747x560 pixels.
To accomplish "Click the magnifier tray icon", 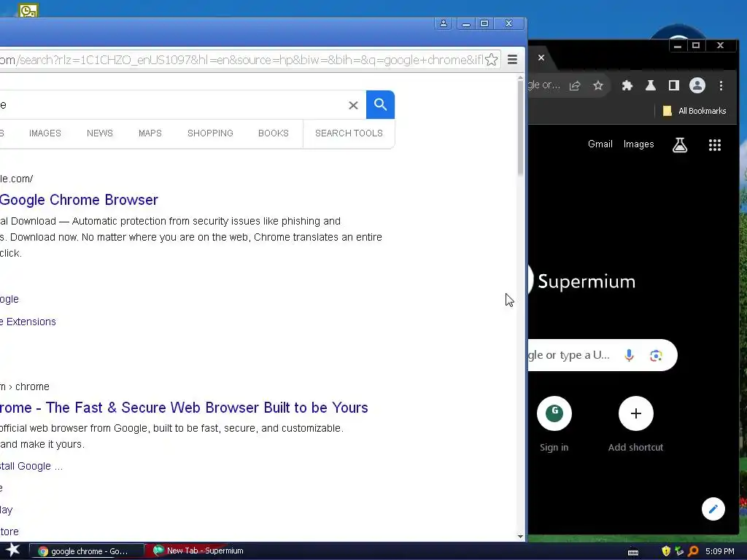I will 694,551.
